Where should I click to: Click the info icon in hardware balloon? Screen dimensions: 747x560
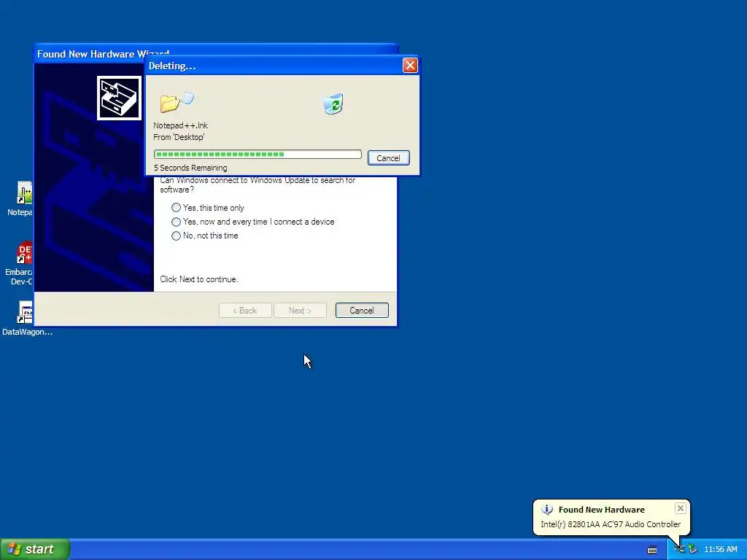click(547, 510)
